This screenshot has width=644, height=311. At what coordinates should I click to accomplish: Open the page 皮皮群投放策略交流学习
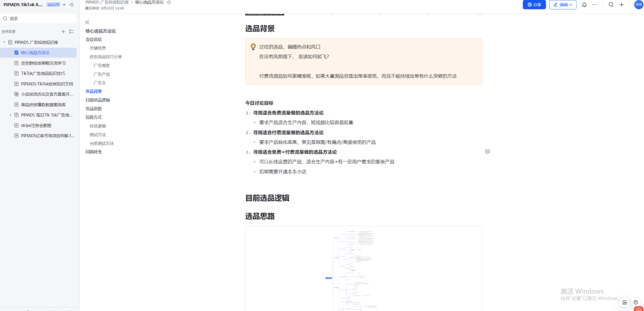coord(43,63)
